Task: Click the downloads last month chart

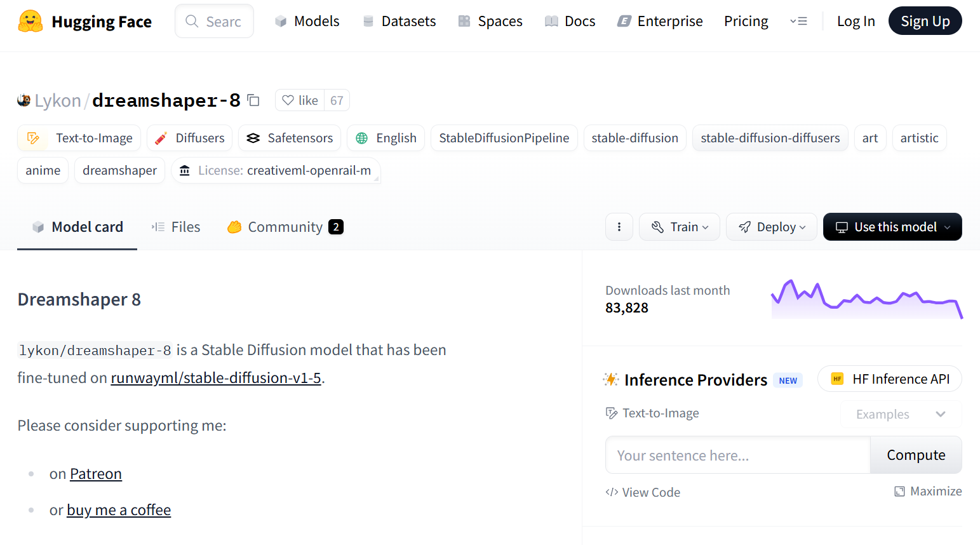Action: coord(866,299)
